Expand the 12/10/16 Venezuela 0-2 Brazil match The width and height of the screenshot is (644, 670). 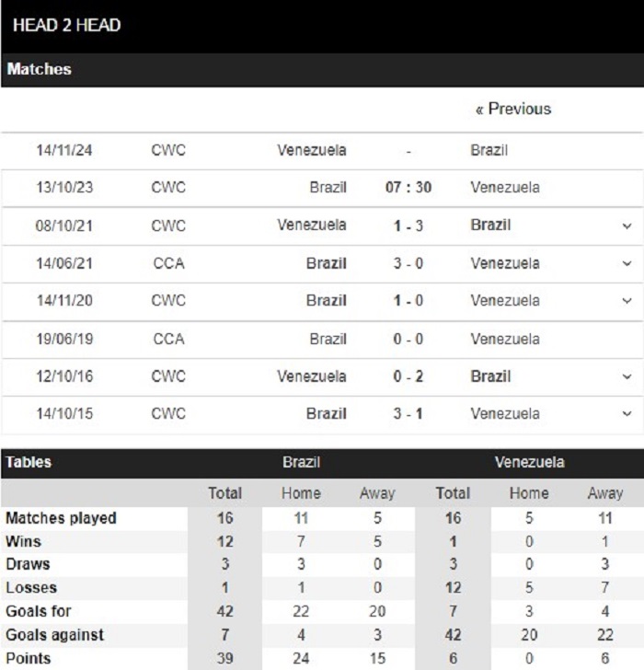[627, 377]
